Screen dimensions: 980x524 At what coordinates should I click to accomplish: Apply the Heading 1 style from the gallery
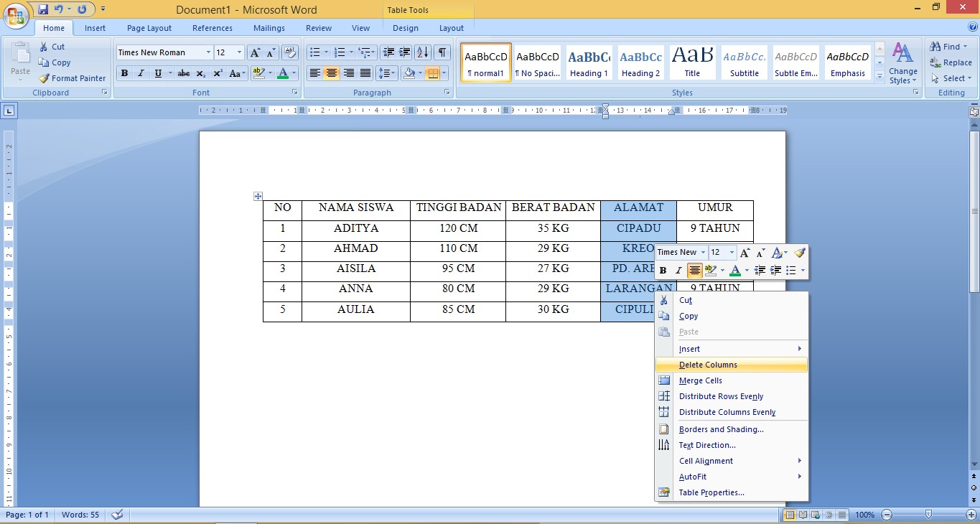coord(589,62)
